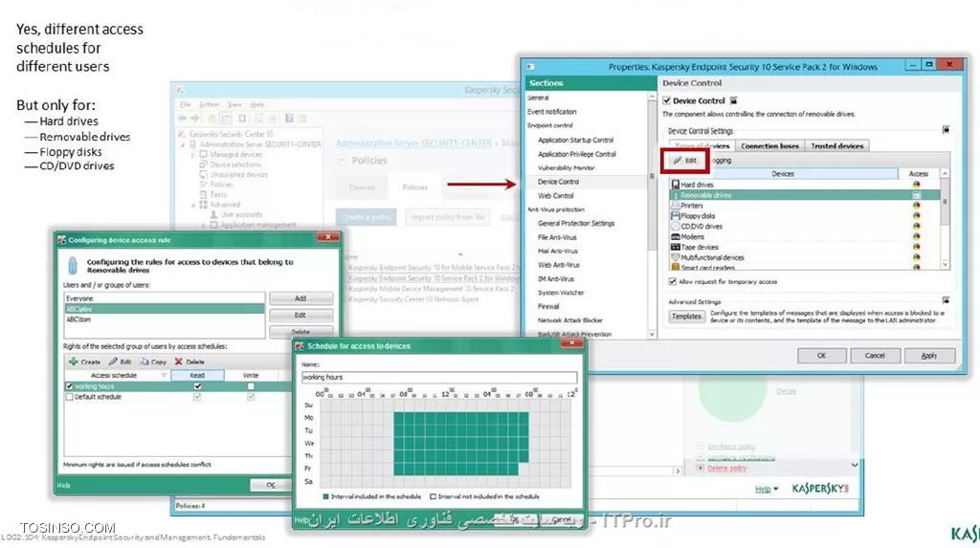Click the access status icon for Modems

point(916,237)
